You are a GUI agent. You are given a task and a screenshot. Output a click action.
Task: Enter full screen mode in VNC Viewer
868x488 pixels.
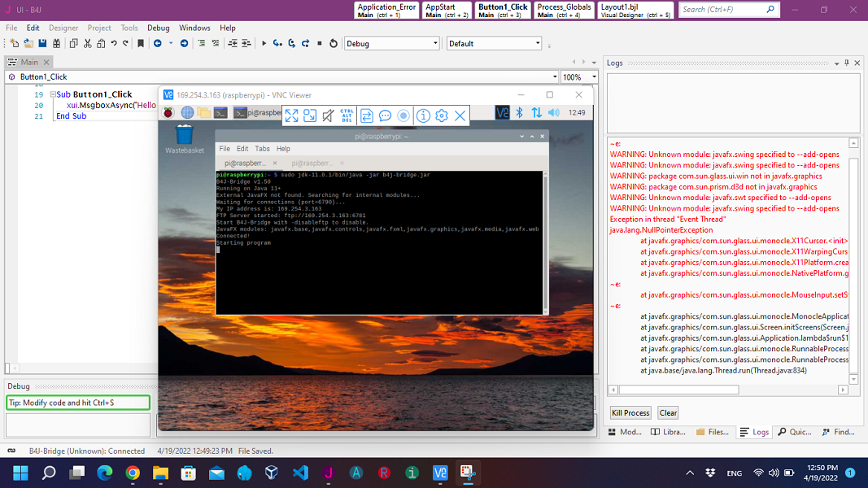click(291, 115)
